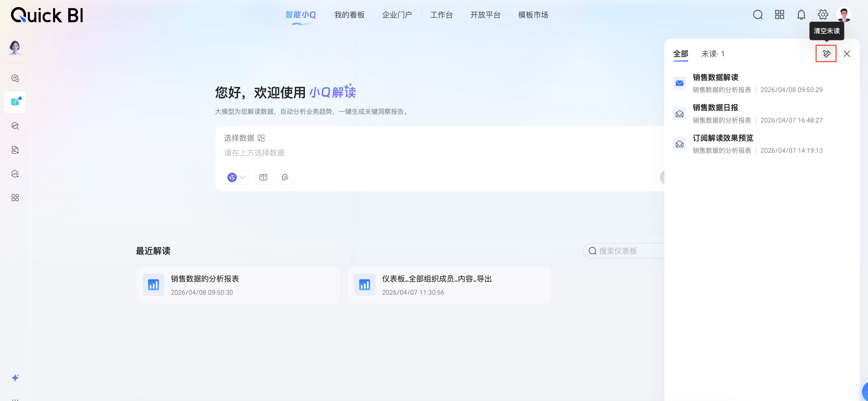Click the Quick BI logo
This screenshot has width=868, height=401.
(47, 15)
